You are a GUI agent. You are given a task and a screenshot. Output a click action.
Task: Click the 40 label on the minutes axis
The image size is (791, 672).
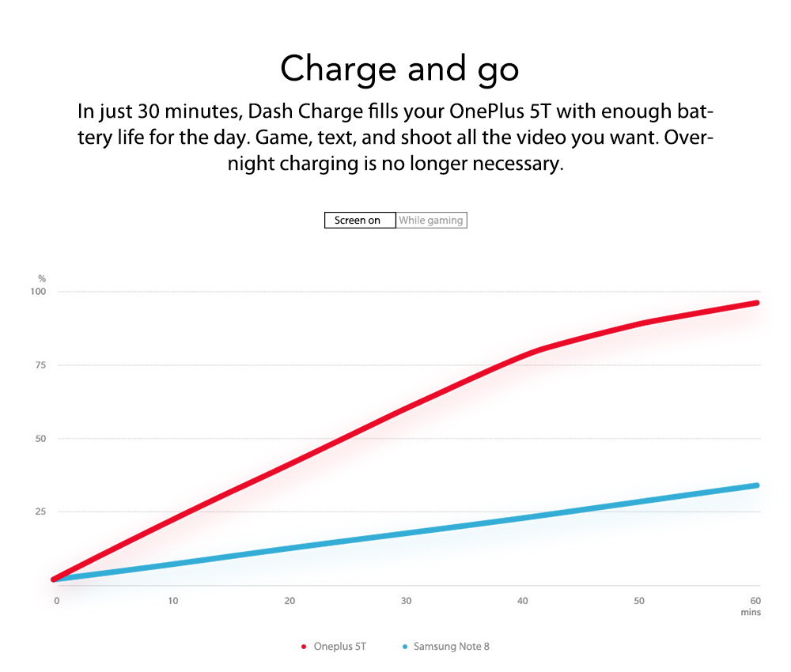pyautogui.click(x=523, y=601)
